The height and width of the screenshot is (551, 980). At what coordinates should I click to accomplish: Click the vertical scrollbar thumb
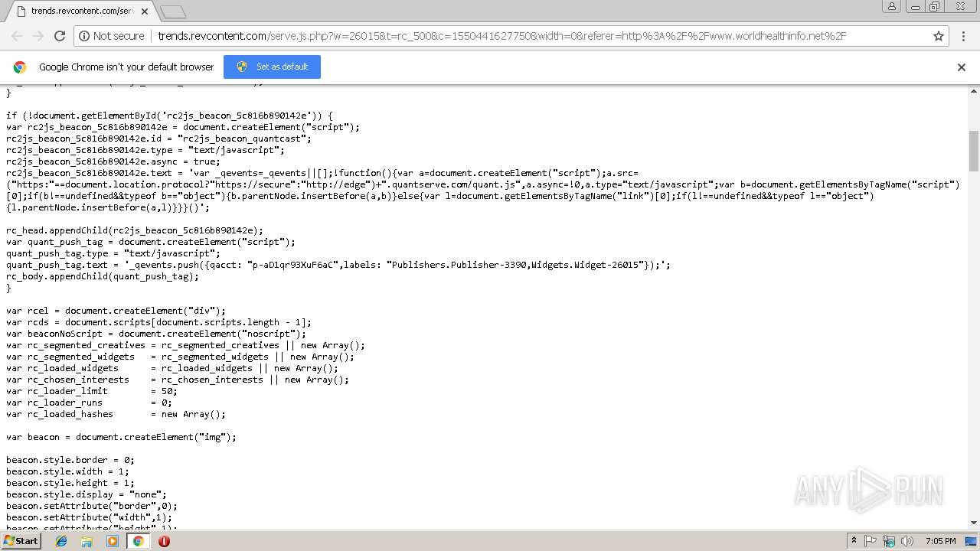point(973,151)
